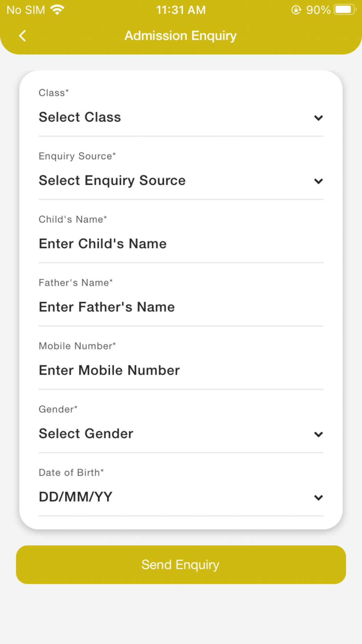Tap the orientation lock status icon
This screenshot has width=362, height=644.
tap(296, 10)
